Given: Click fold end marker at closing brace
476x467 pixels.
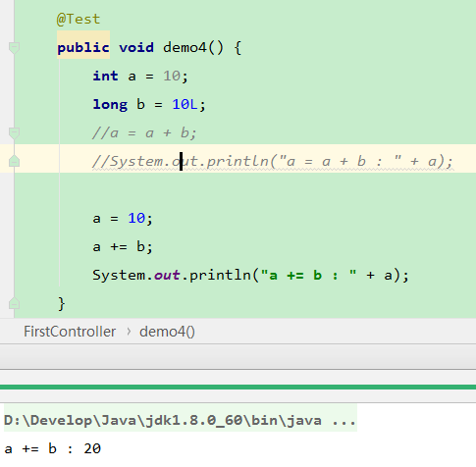Looking at the screenshot, I should pyautogui.click(x=14, y=303).
